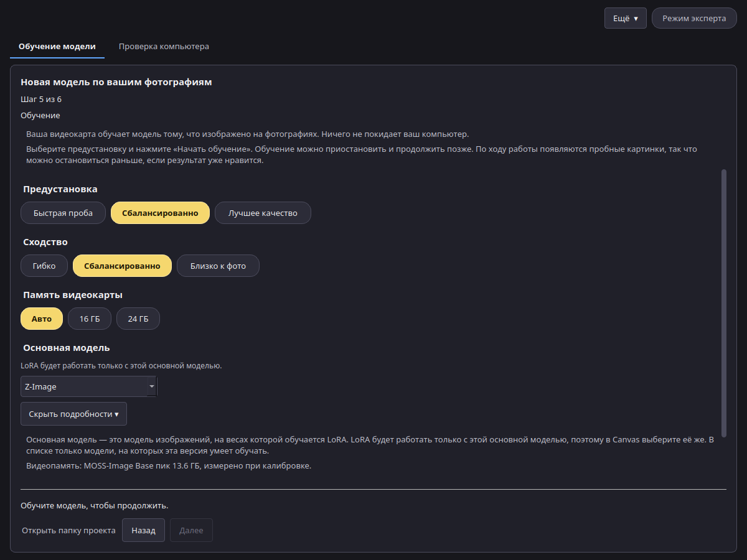Viewport: 747px width, 560px height.
Task: Set similarity to «Гибко»
Action: coord(44,266)
